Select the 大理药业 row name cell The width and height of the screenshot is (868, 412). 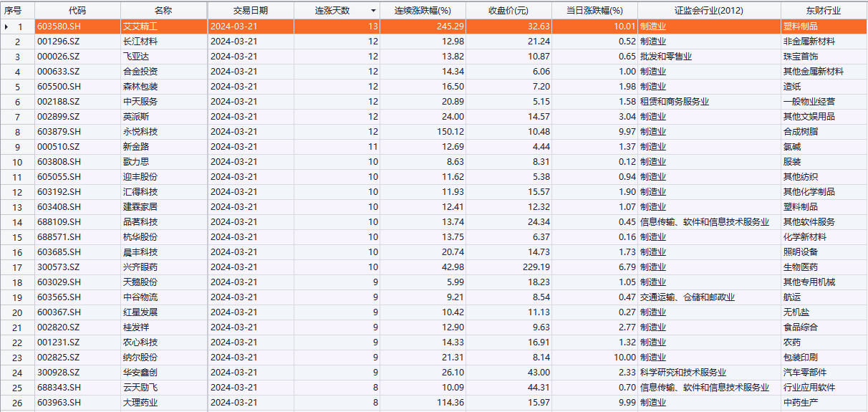pos(163,403)
